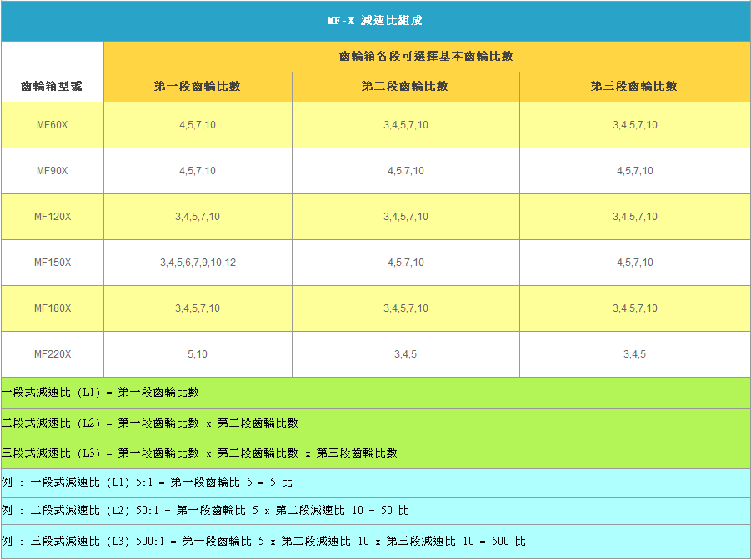
Task: Click the MF120X model label
Action: pos(52,217)
